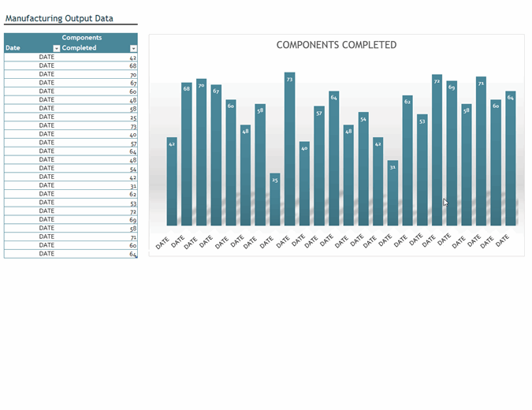
Task: Select the Manufacturing Output Data title
Action: coord(59,18)
